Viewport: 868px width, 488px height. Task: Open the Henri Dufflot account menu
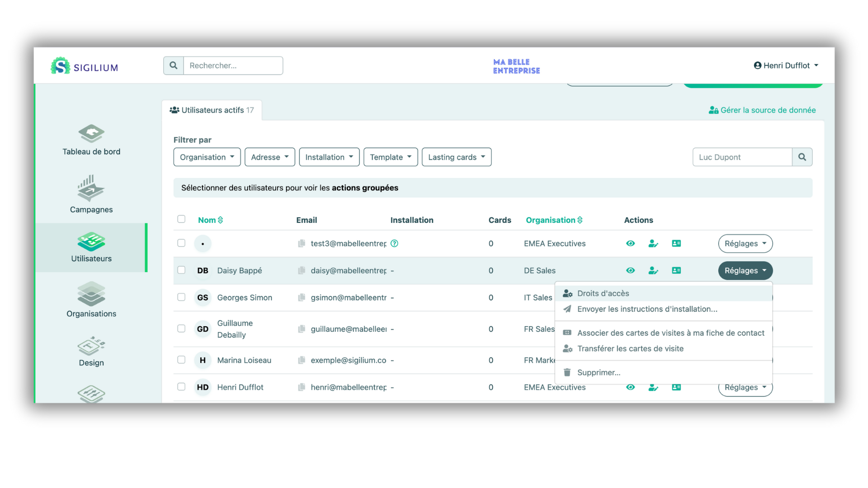(786, 66)
